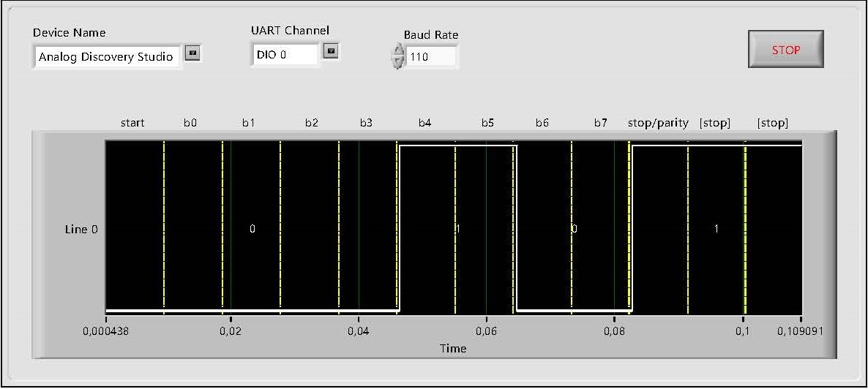Click the b3 bit label
Screen dimensions: 868x389
(366, 123)
